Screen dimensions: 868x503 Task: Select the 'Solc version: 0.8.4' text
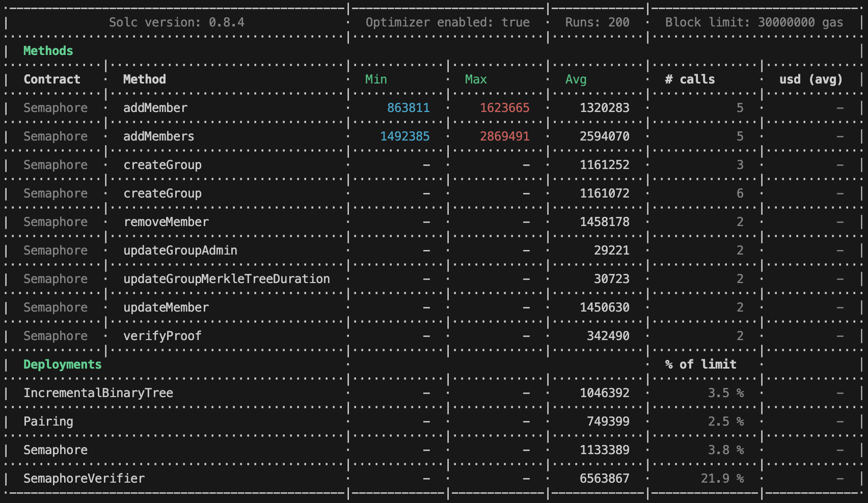coord(177,22)
